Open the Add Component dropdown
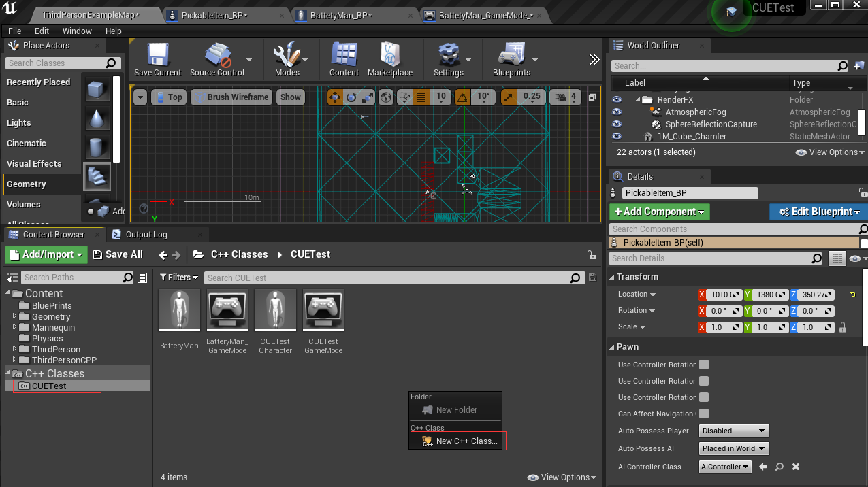This screenshot has width=868, height=487. point(659,212)
